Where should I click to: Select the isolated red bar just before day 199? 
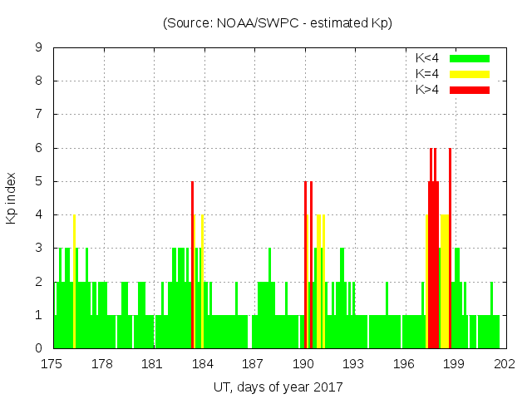[450, 249]
